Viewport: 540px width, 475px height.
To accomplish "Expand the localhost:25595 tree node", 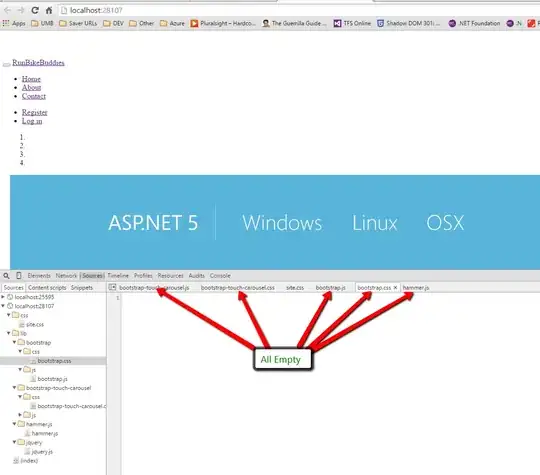I will (3, 297).
